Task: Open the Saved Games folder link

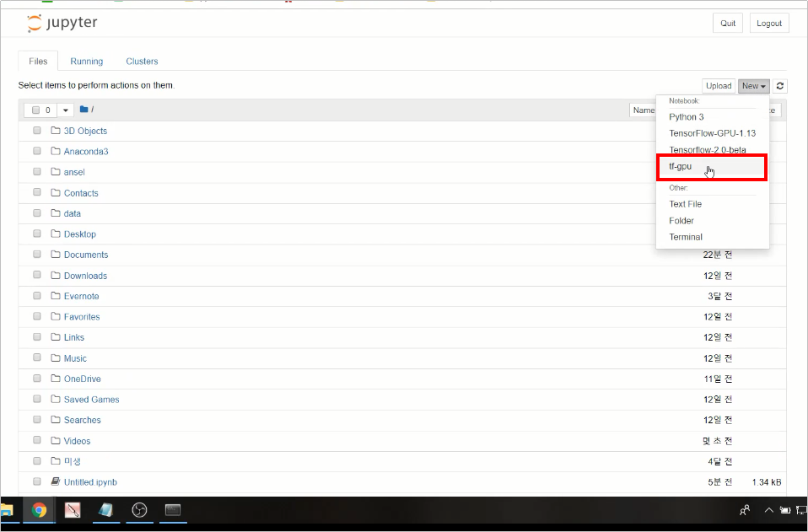Action: click(x=91, y=400)
